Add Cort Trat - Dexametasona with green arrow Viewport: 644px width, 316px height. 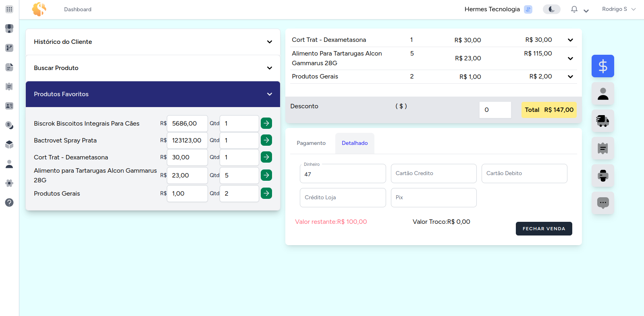click(x=266, y=157)
